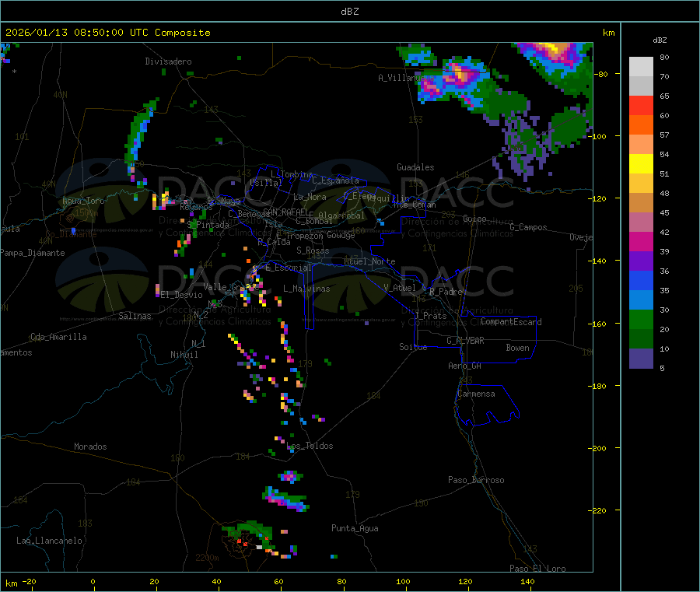Click the 'Nihuil' map label
This screenshot has height=592, width=700.
tap(184, 355)
